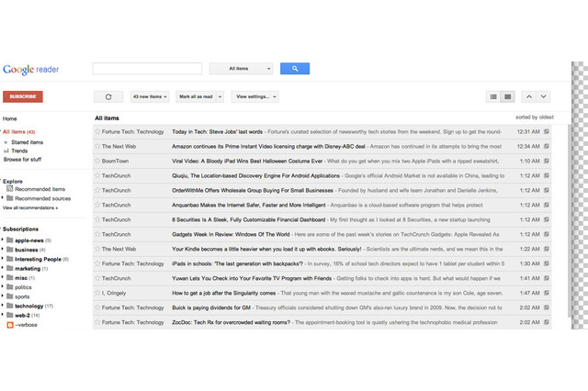Go to Home in sidebar
Screen dimensions: 588x391
coord(10,118)
